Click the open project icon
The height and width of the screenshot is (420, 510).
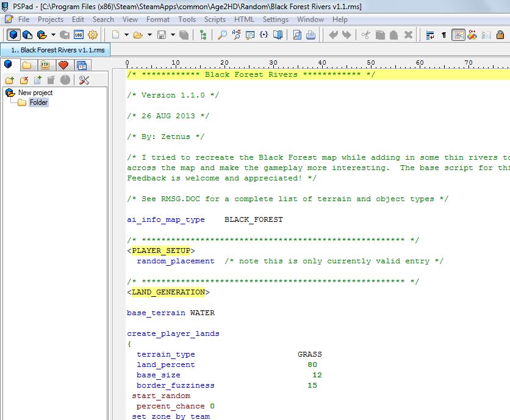point(41,35)
